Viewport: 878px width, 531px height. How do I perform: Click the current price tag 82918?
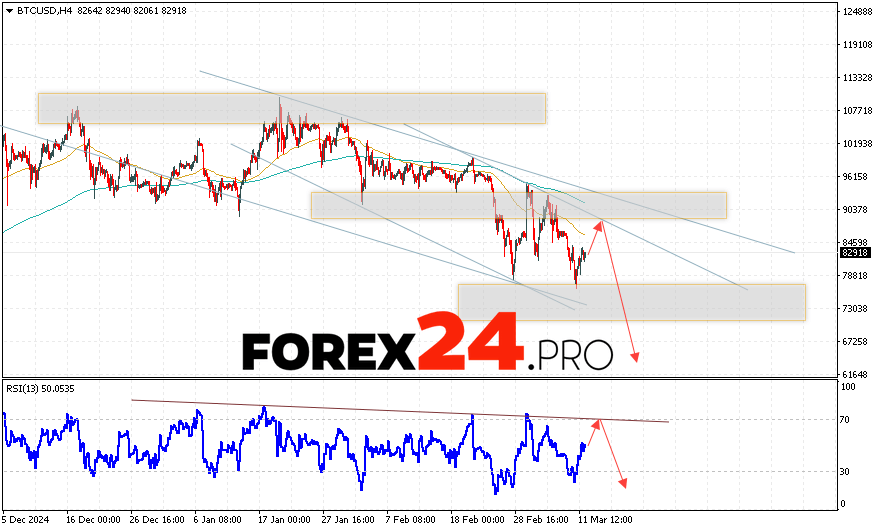click(855, 253)
